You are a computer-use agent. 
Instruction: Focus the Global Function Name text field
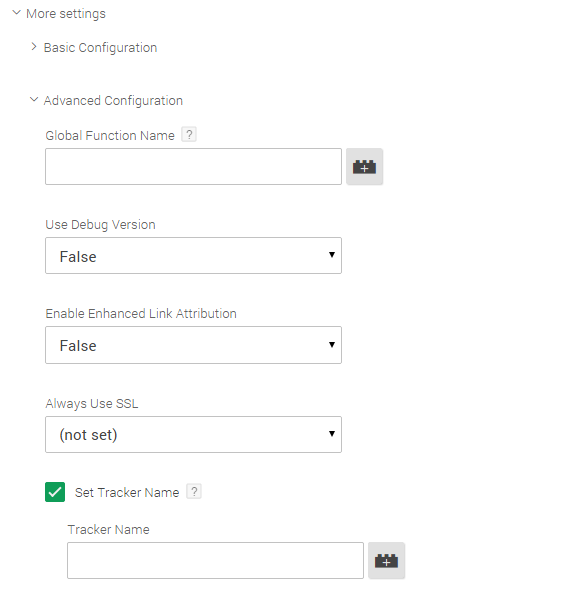pos(193,167)
